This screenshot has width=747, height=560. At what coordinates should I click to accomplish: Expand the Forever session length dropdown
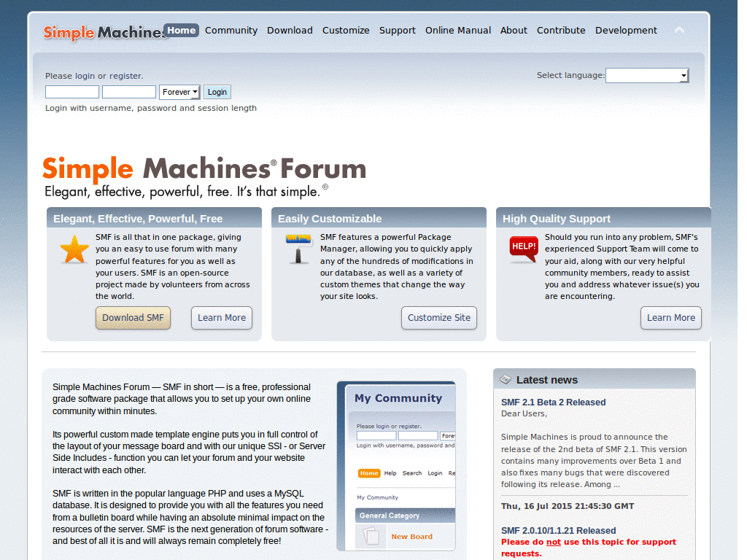click(x=179, y=92)
